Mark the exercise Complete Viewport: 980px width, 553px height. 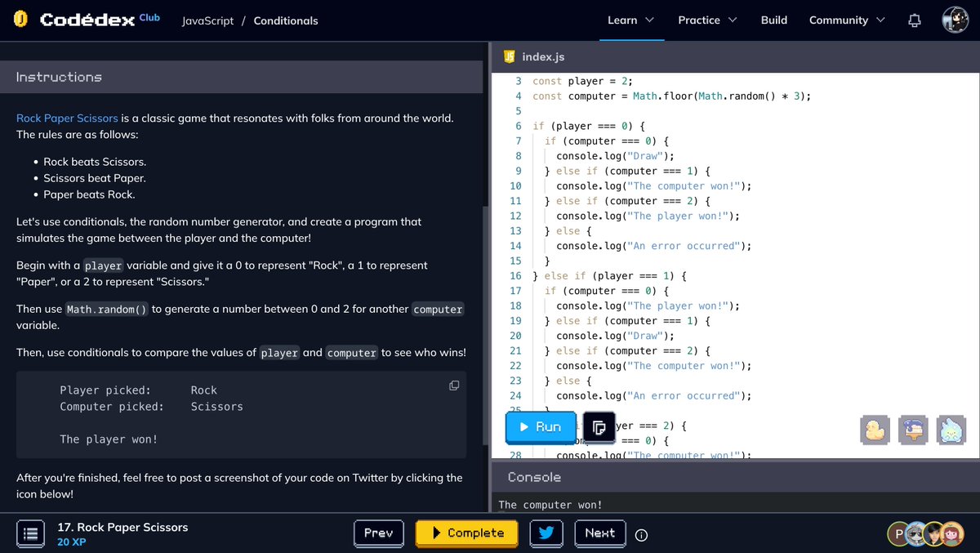(x=468, y=533)
